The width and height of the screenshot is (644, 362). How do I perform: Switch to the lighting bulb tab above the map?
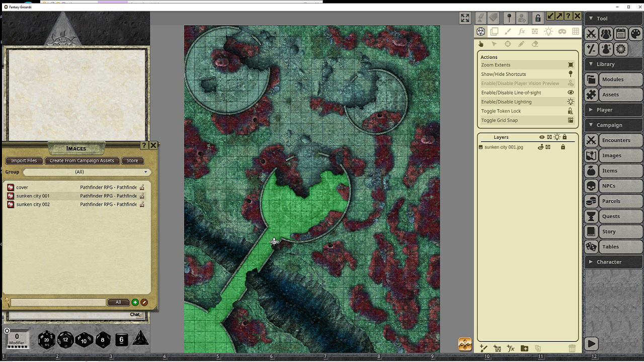click(x=548, y=31)
